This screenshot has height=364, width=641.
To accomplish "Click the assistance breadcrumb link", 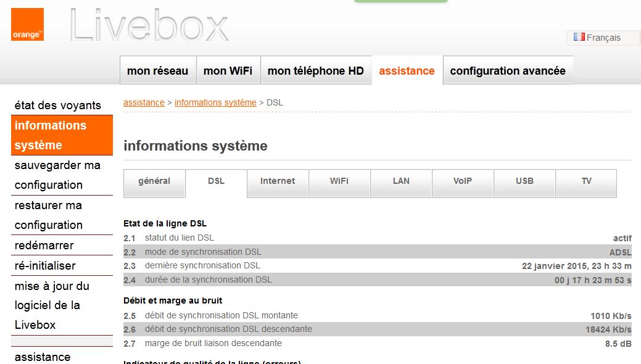I will (144, 102).
